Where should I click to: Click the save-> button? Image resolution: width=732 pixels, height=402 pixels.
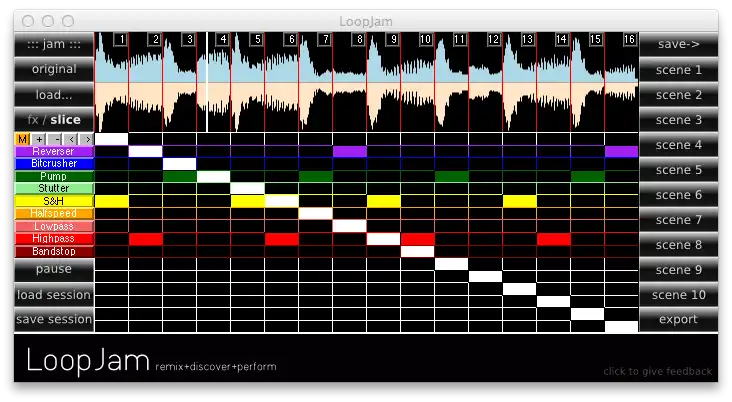678,44
